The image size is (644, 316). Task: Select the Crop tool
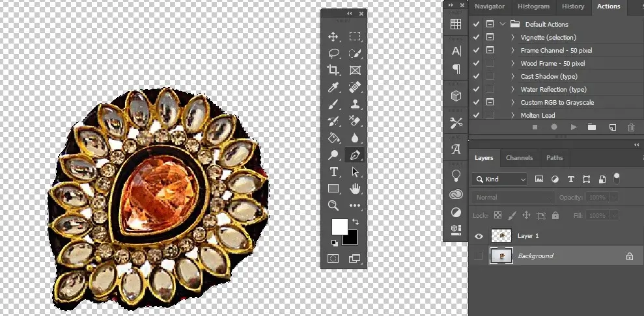click(333, 70)
